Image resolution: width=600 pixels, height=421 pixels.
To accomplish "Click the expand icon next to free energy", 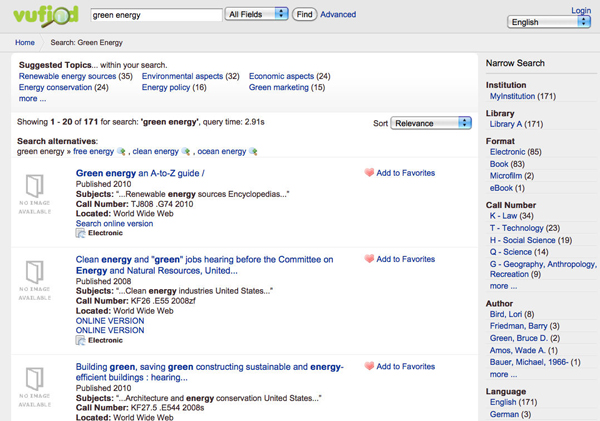I will click(x=122, y=152).
